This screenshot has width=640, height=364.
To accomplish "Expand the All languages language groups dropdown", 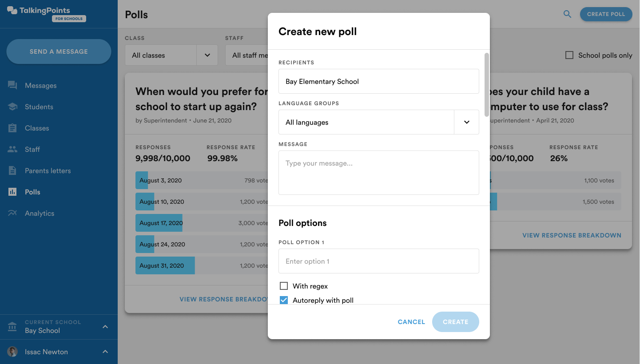I will [x=466, y=122].
